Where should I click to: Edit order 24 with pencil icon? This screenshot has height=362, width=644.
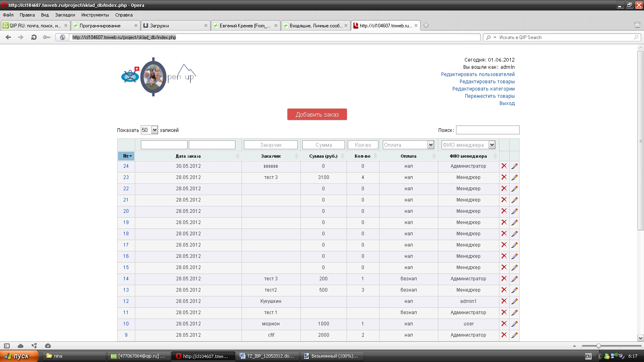[514, 166]
